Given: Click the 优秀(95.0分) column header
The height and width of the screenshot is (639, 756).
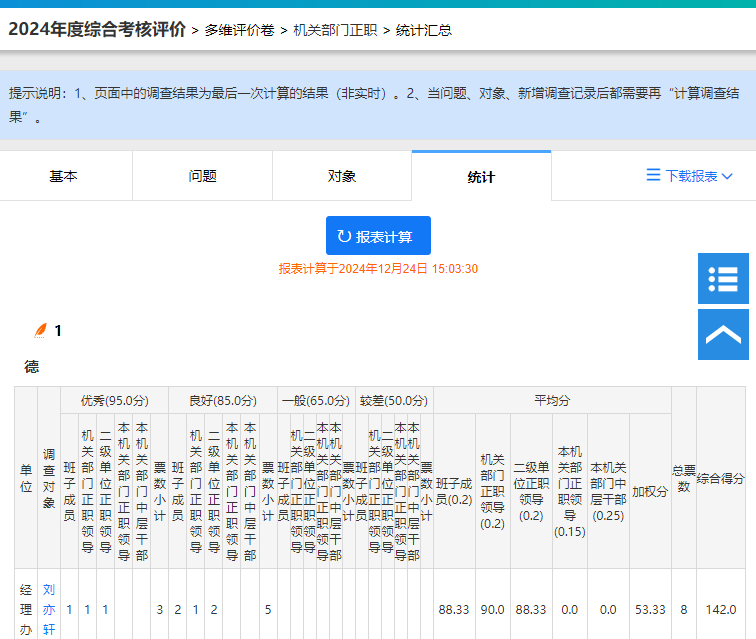Looking at the screenshot, I should tap(114, 400).
